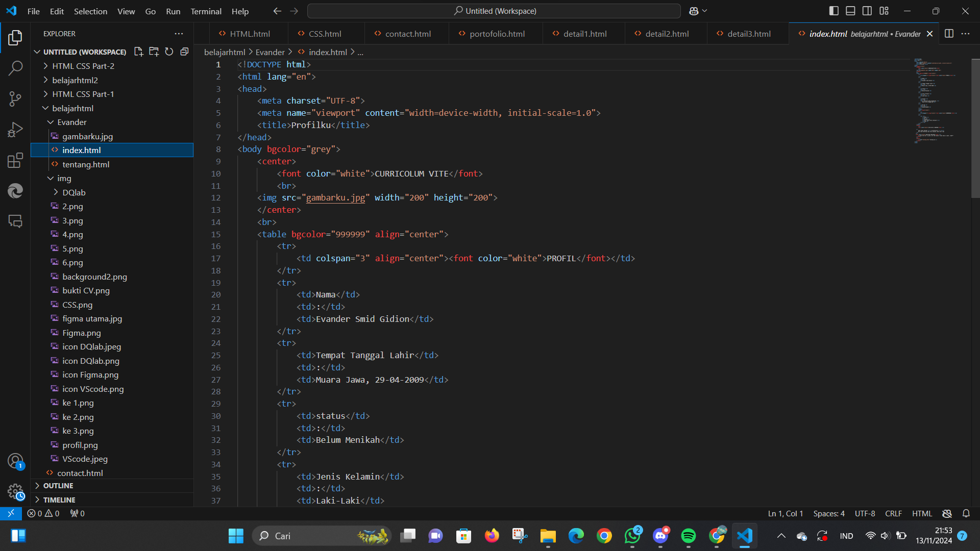Open the Run and Debug view
The image size is (980, 551).
15,130
